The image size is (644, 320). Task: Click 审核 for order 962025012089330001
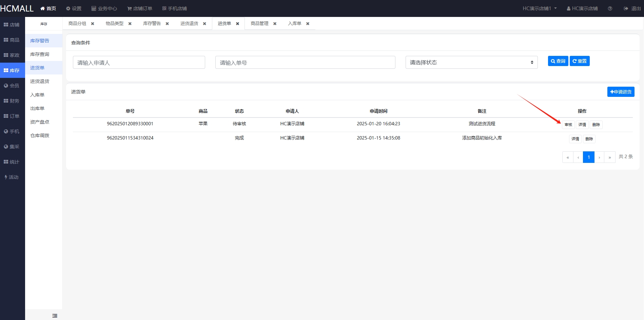568,125
